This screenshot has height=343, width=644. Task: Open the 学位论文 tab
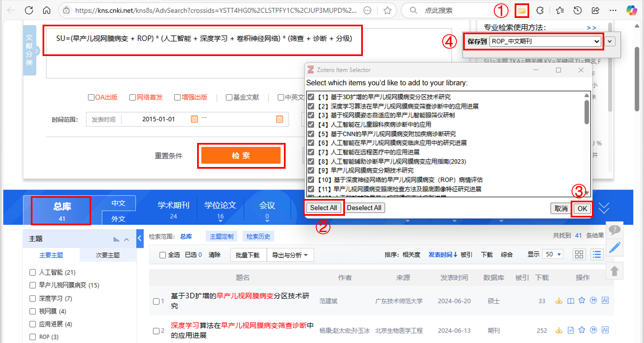[220, 210]
